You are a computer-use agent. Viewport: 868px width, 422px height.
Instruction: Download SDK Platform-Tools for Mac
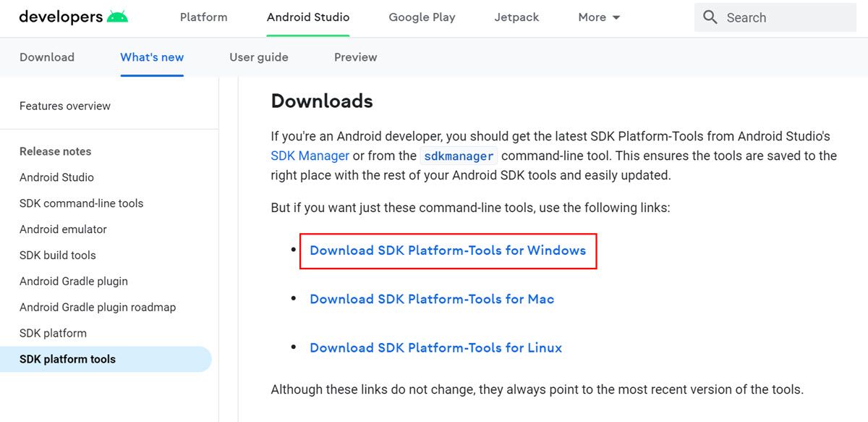point(432,299)
